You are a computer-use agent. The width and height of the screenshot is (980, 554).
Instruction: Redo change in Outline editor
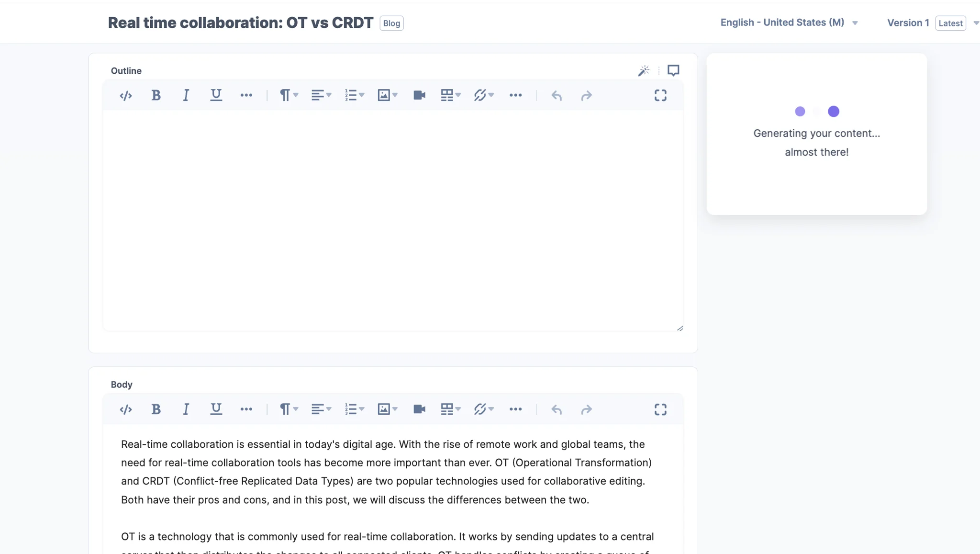[586, 96]
